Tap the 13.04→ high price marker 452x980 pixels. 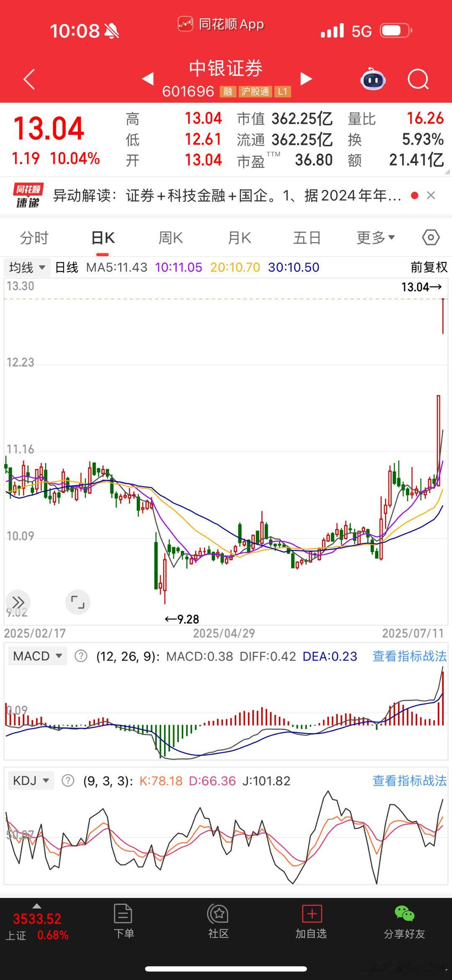(422, 287)
